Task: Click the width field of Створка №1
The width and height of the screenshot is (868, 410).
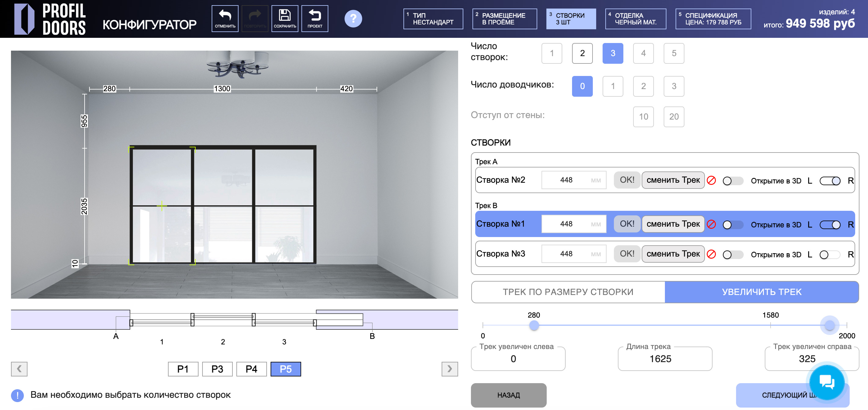Action: (x=574, y=224)
